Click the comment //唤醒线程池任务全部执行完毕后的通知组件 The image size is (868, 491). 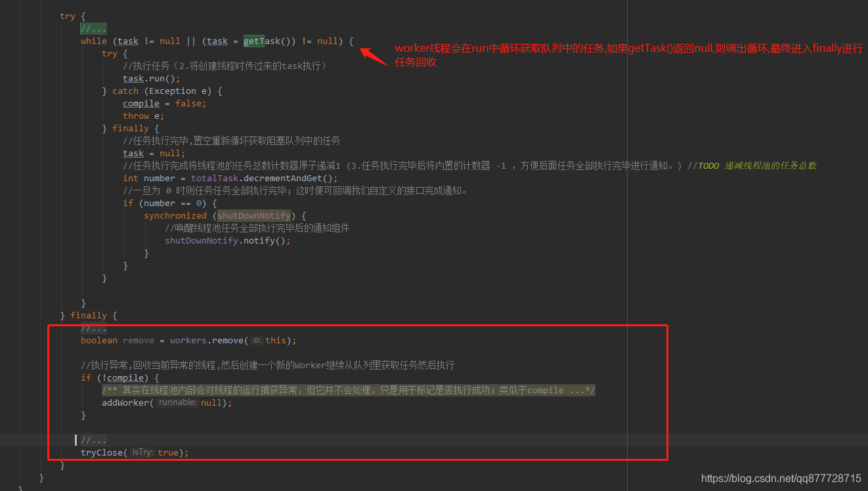(257, 228)
